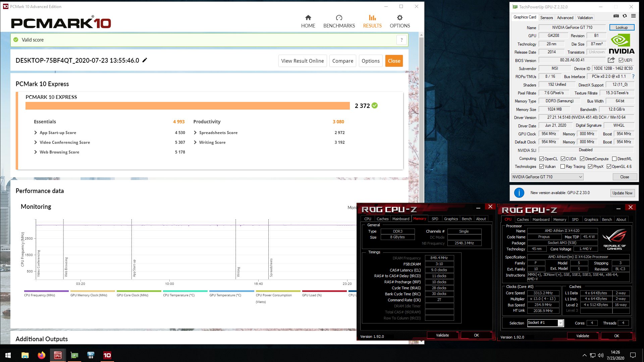Toggle the Ray Tracing checkbox

pyautogui.click(x=562, y=167)
